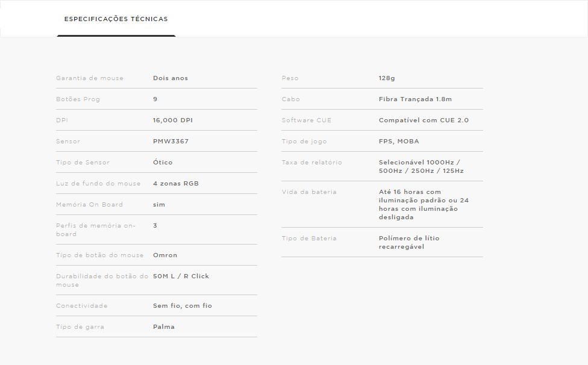Open the Especificações Técnicas tab
Screen dimensions: 588x365
116,19
